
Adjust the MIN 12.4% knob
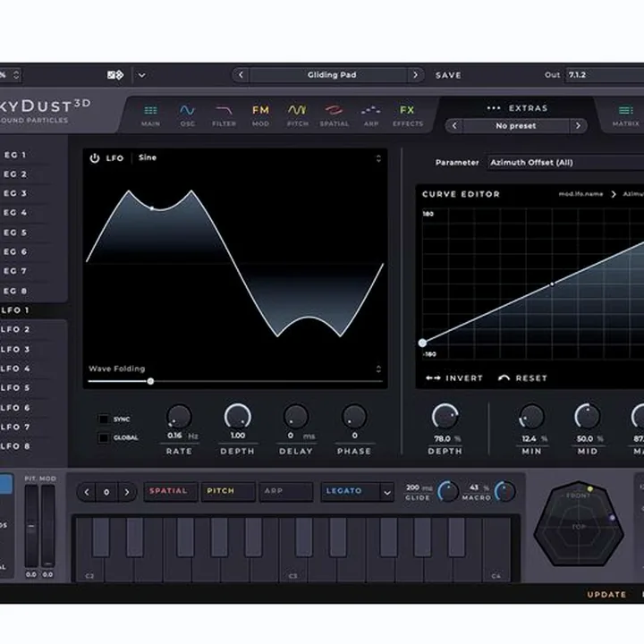click(x=531, y=417)
